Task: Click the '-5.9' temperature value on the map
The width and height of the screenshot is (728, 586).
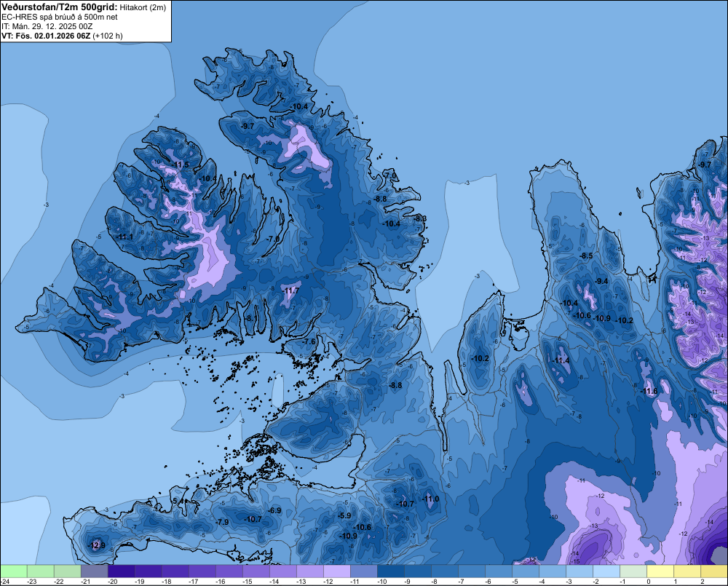Action: tap(344, 515)
